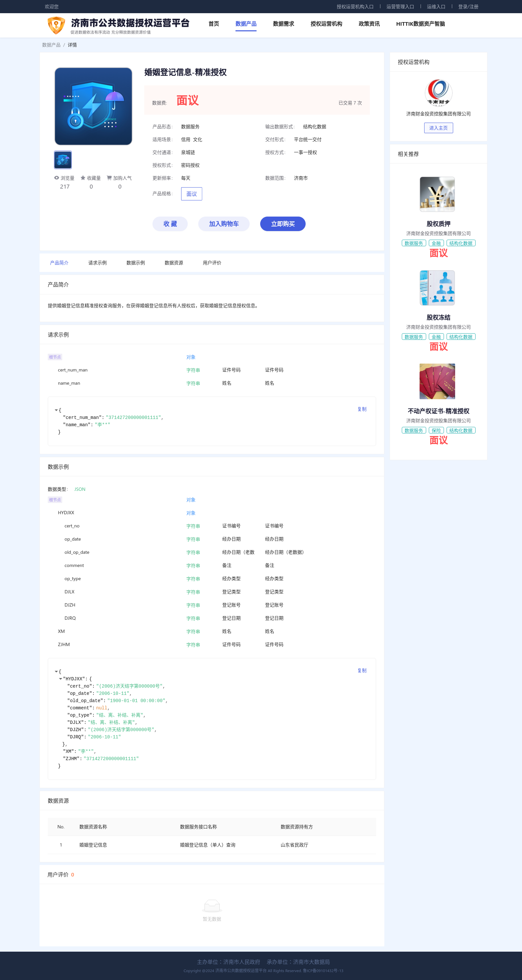This screenshot has width=522, height=980.
Task: Click the eye icon beside 浏览量
Action: click(x=57, y=178)
